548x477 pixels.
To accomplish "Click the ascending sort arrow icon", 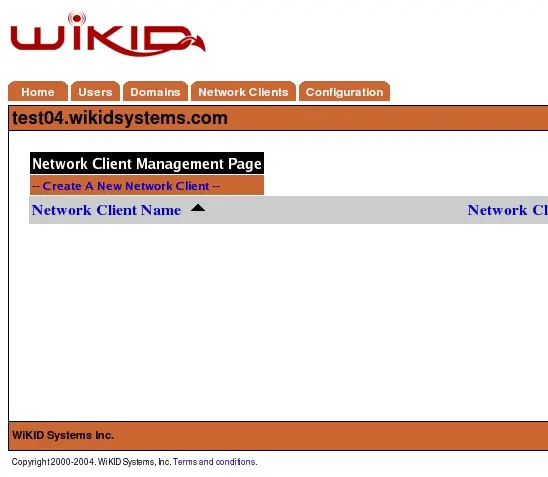I will pyautogui.click(x=198, y=208).
